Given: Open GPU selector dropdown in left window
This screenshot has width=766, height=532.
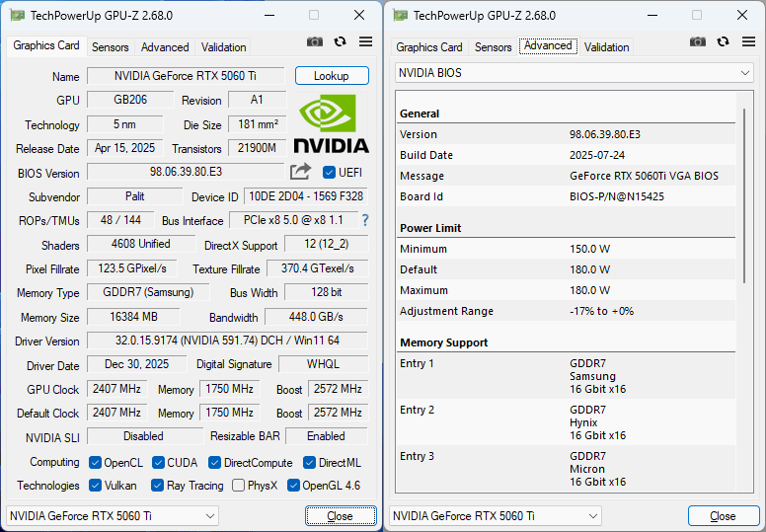Looking at the screenshot, I should [113, 516].
